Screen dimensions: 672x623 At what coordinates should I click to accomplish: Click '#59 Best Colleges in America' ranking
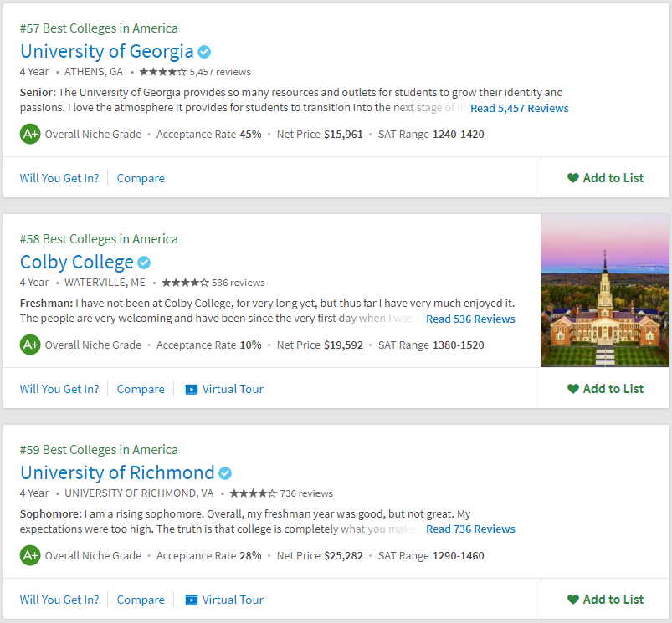click(99, 450)
